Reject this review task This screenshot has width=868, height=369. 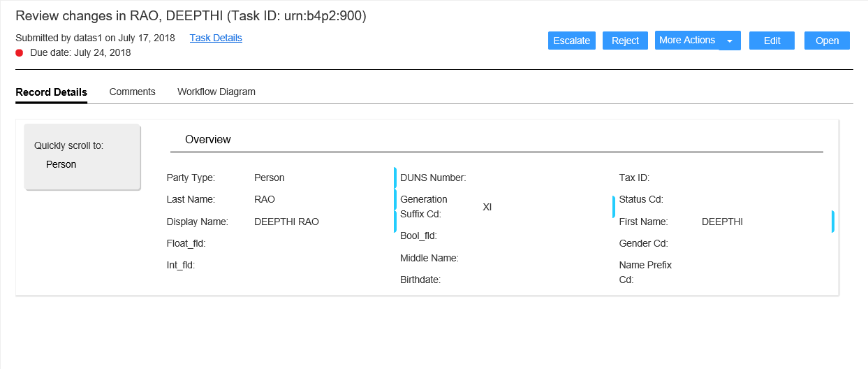point(625,41)
